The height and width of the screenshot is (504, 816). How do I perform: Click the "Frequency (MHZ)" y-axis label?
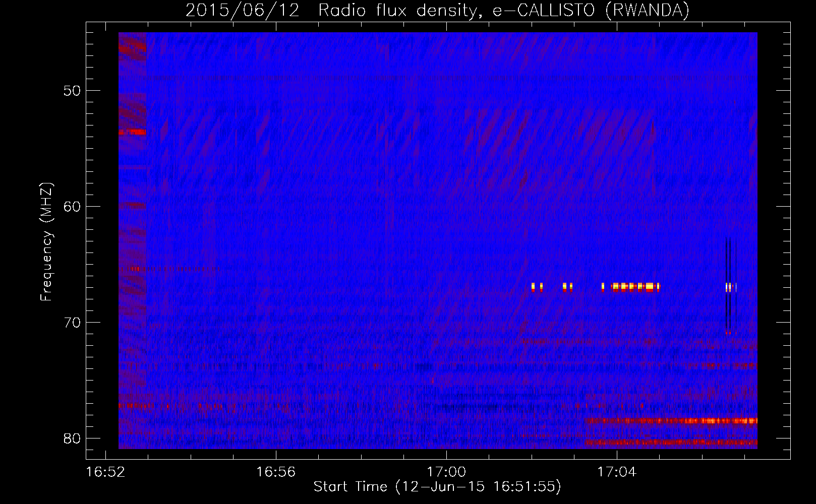[46, 242]
